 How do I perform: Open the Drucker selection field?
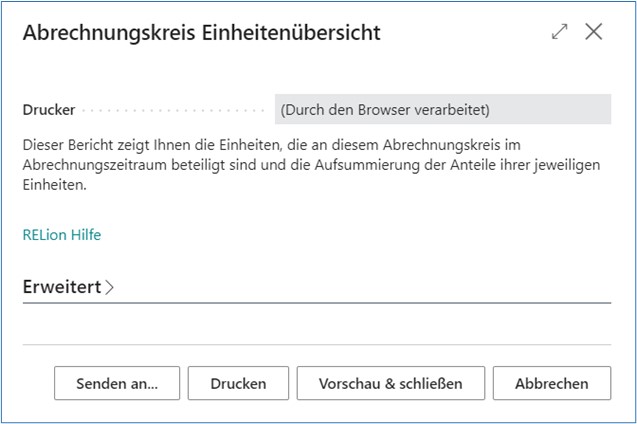[442, 109]
